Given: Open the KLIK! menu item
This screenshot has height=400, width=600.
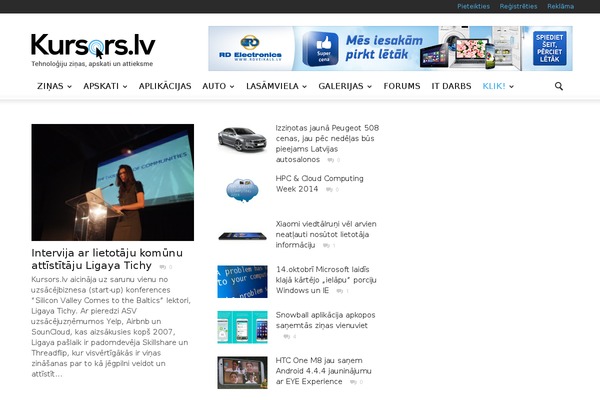Looking at the screenshot, I should pyautogui.click(x=494, y=86).
